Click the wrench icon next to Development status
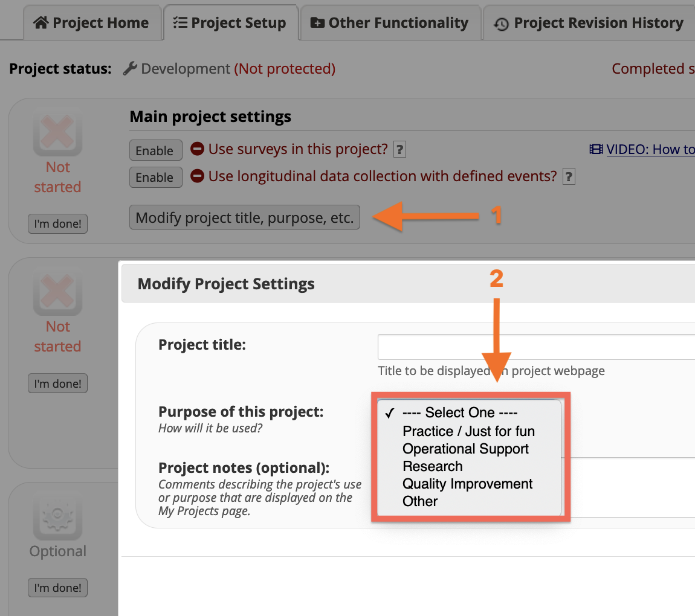The image size is (695, 616). [130, 69]
